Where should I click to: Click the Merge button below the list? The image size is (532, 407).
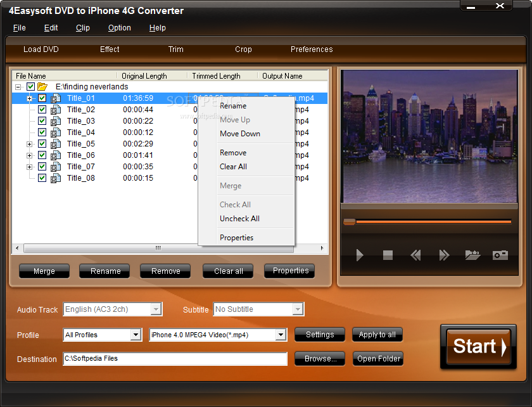pyautogui.click(x=44, y=271)
